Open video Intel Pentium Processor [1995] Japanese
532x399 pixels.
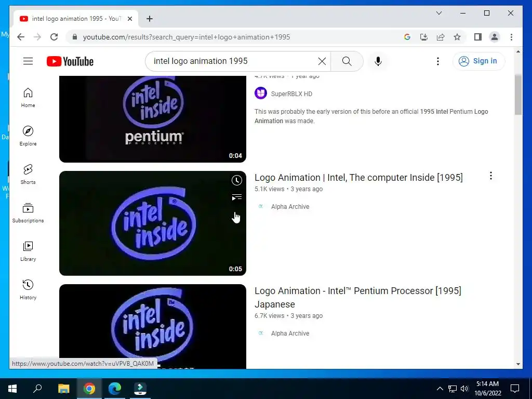[x=357, y=297]
